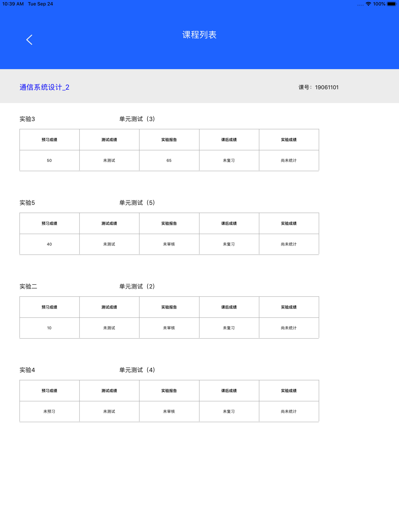Click 课后成绩 header in 实验5 table
The width and height of the screenshot is (399, 532).
coord(229,223)
